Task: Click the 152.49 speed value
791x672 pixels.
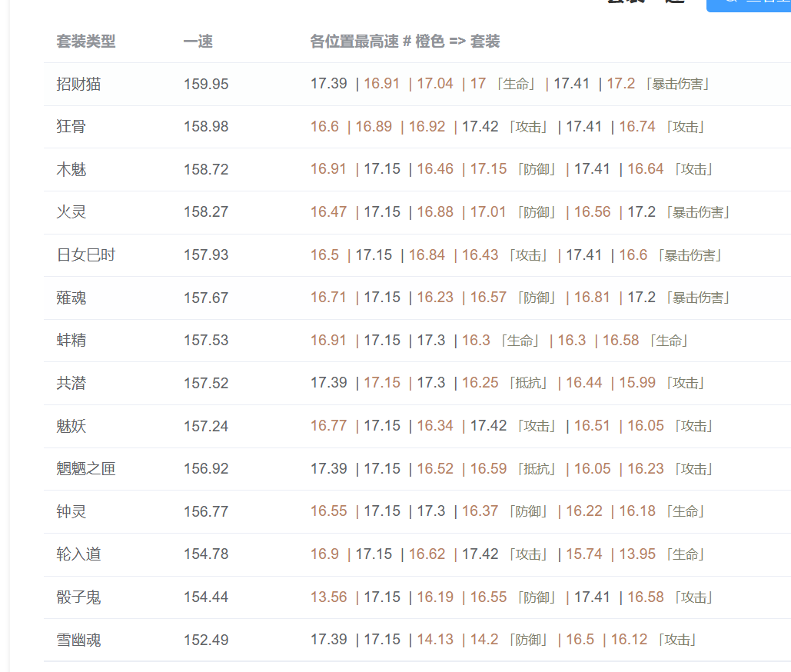Action: pyautogui.click(x=206, y=640)
